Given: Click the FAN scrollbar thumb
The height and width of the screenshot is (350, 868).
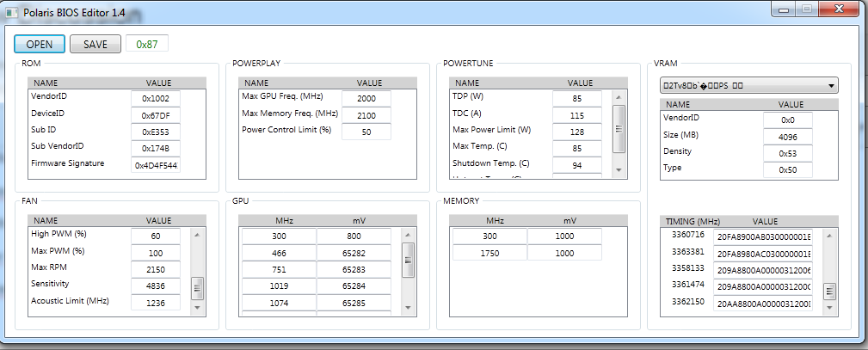Looking at the screenshot, I should click(197, 288).
